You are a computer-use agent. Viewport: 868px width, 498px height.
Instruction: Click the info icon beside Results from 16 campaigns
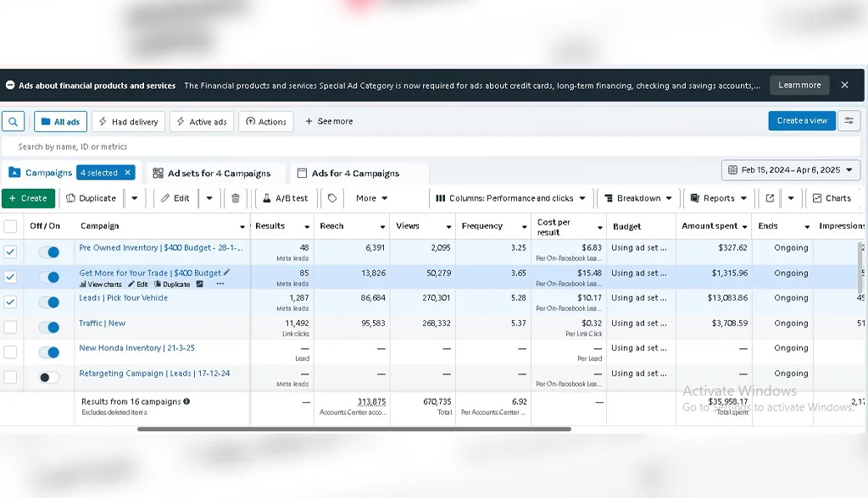click(x=186, y=401)
